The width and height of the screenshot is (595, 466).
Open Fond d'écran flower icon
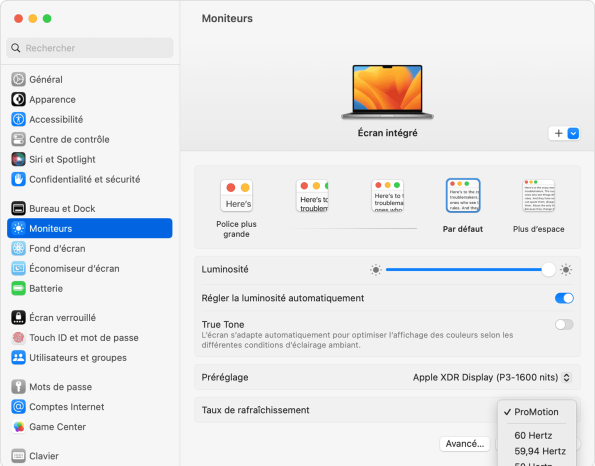point(18,249)
